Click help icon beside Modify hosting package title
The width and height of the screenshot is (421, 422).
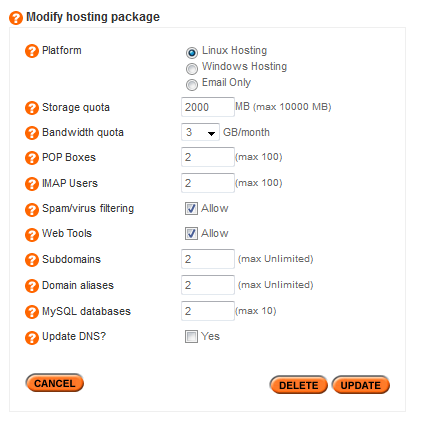pyautogui.click(x=16, y=18)
